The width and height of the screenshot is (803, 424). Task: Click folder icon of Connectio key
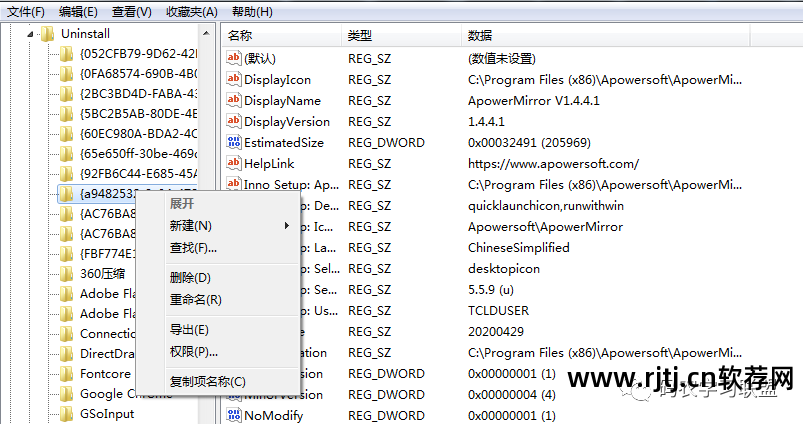click(67, 334)
